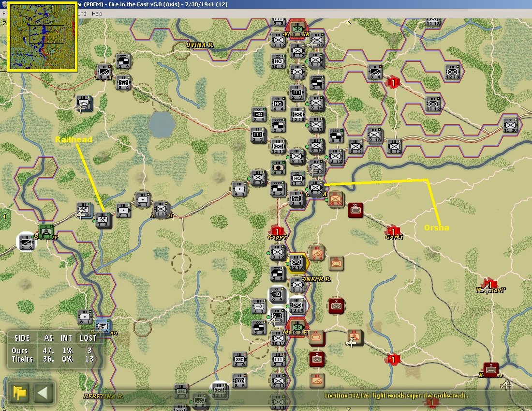Click the map scroll-left arrow at left edge
Screen dimensions: 532x411
4,216
